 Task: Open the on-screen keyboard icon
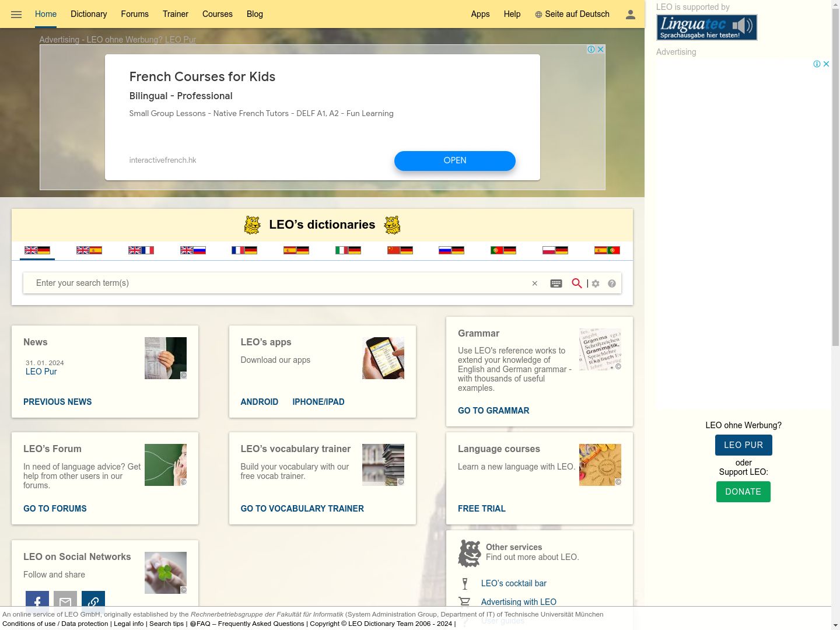(x=556, y=283)
